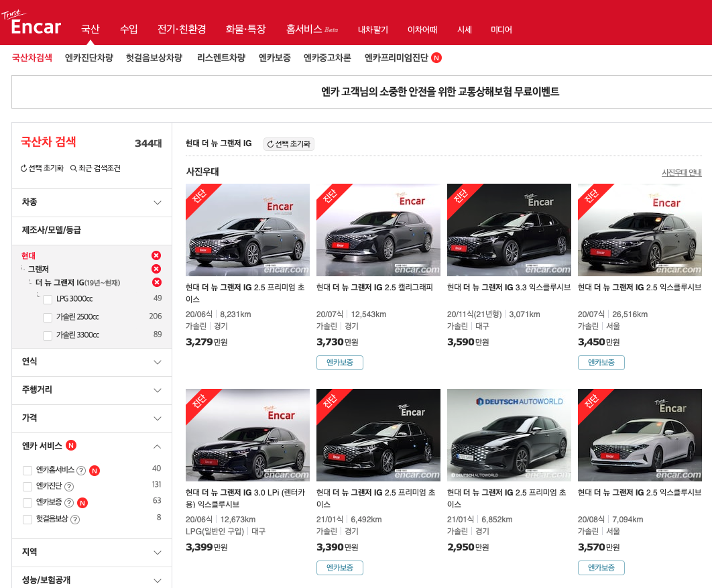Open the 국산 top menu
Screen dimensions: 712x588
(x=91, y=29)
